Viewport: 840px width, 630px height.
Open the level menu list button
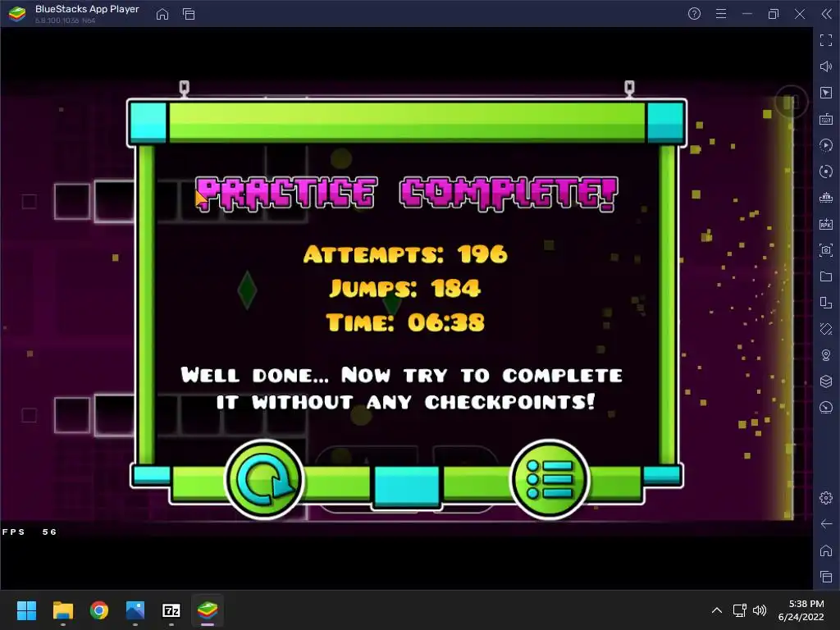click(550, 479)
